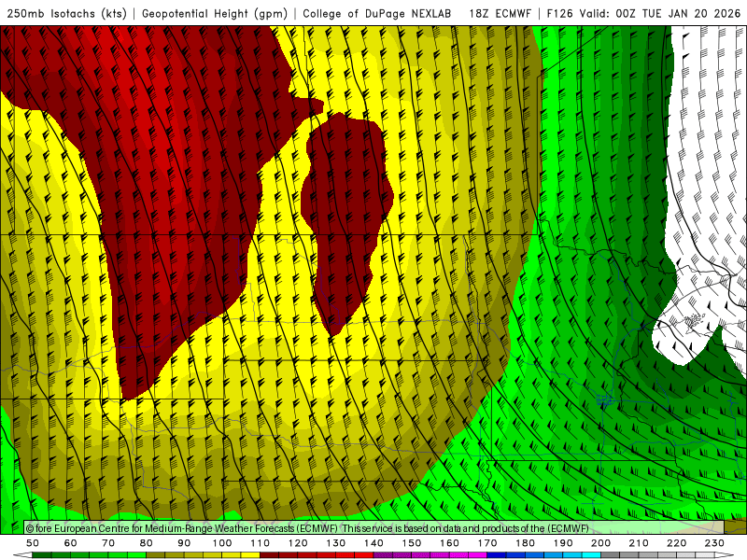Click the "Geopotential Height (gpm)" header text

(215, 13)
